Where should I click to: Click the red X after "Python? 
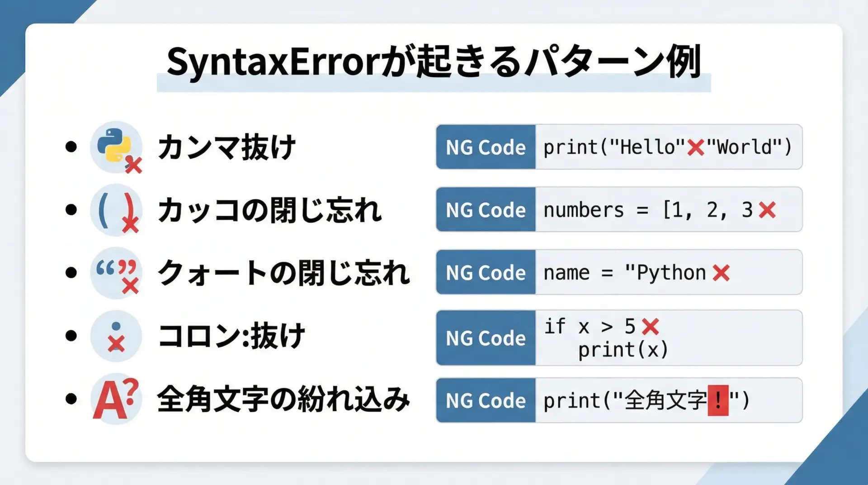click(x=721, y=273)
